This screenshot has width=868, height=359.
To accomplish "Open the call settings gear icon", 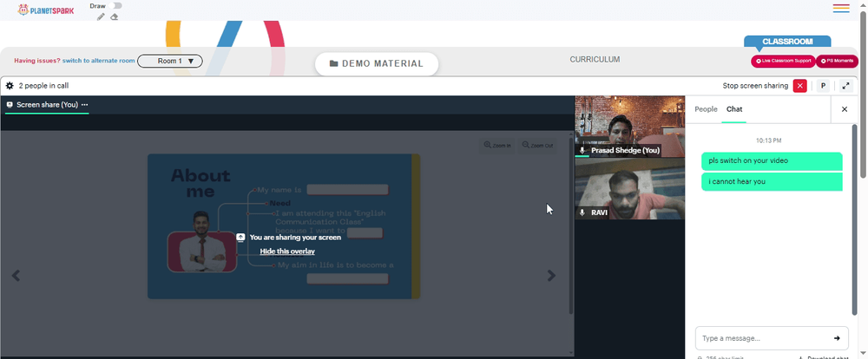I will (10, 86).
